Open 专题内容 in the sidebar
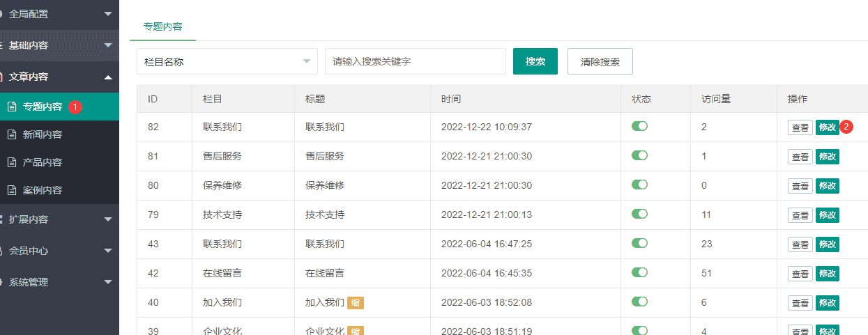 pyautogui.click(x=59, y=107)
